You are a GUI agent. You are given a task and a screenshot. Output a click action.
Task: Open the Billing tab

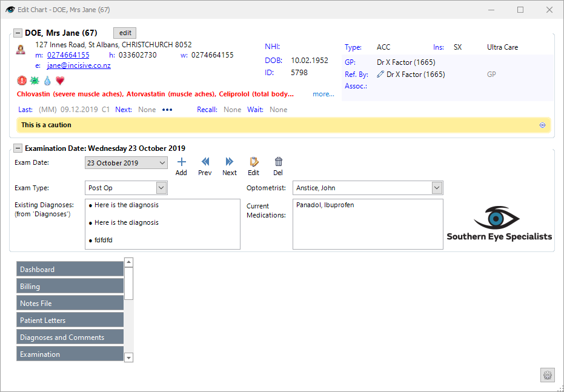(70, 286)
